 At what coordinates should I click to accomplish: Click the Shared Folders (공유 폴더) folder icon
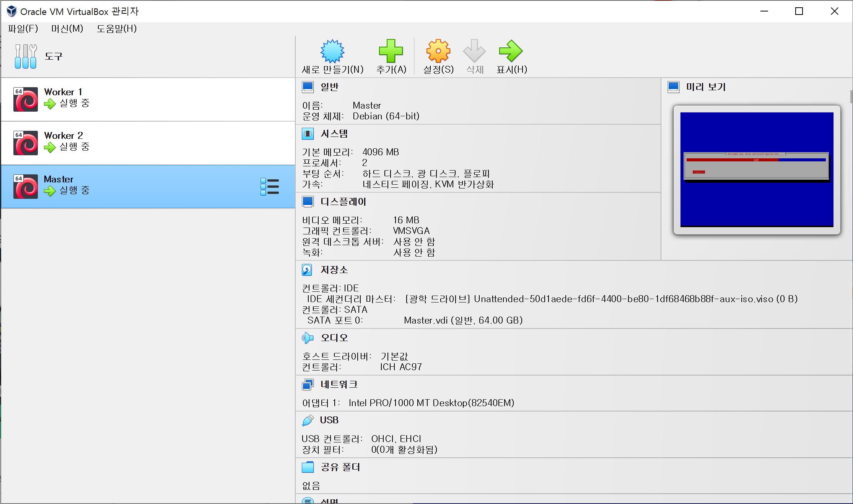pyautogui.click(x=308, y=467)
